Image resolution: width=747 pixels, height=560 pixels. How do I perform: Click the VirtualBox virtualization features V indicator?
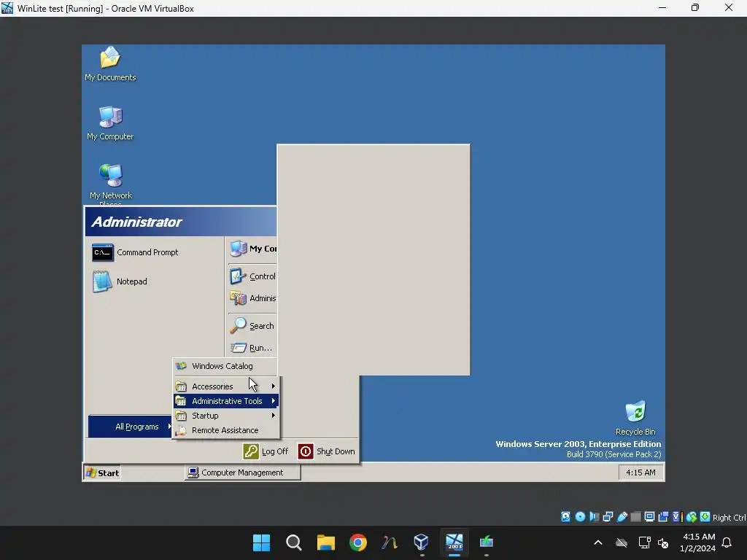pyautogui.click(x=677, y=517)
